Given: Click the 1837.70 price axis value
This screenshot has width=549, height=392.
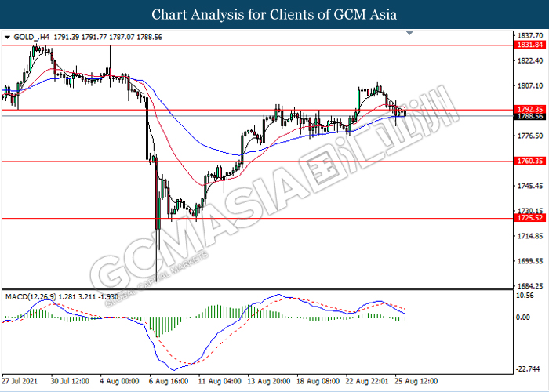Looking at the screenshot, I should 532,36.
